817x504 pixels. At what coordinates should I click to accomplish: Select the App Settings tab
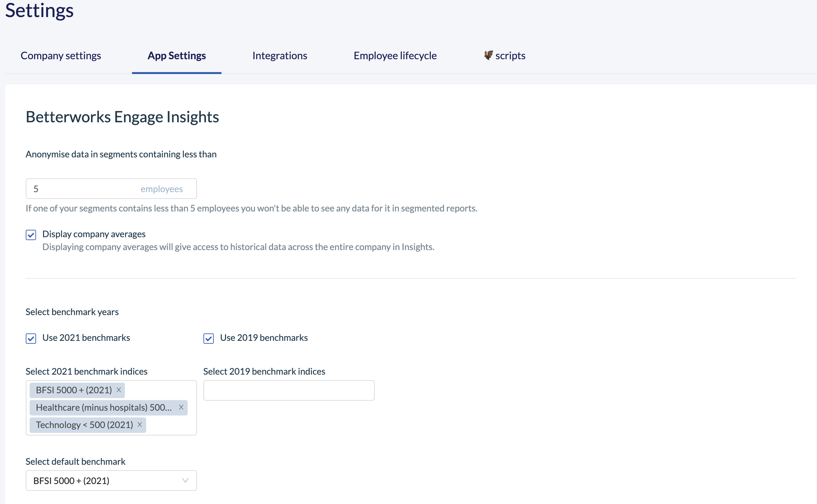pyautogui.click(x=177, y=55)
